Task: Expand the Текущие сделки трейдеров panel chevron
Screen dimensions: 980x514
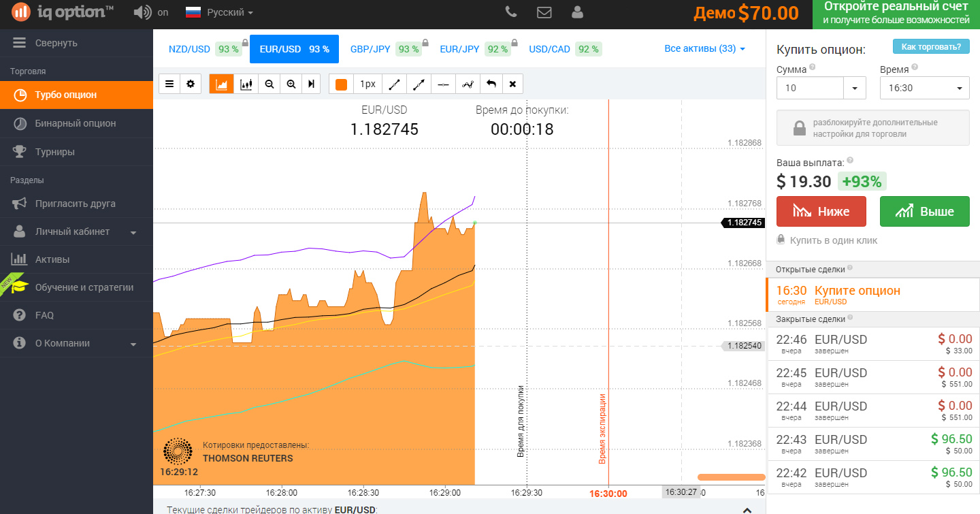Action: tap(747, 509)
